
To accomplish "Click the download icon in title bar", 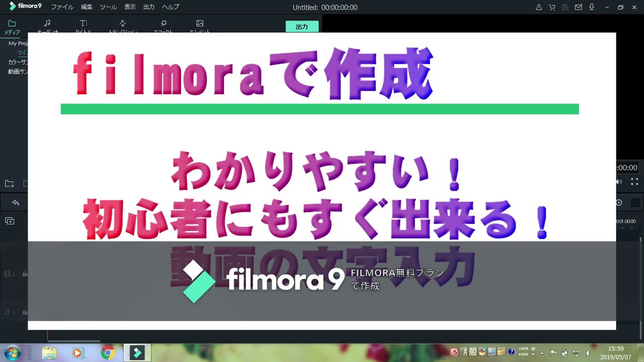I will click(x=592, y=7).
